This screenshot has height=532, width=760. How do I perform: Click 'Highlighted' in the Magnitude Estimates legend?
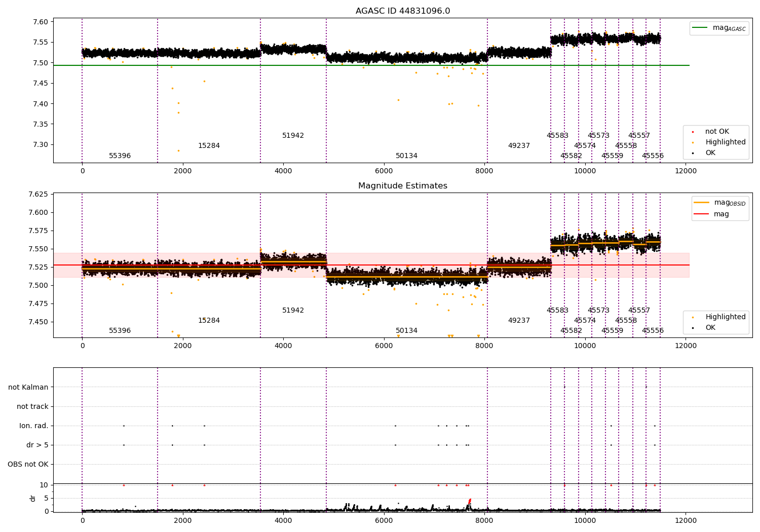tap(726, 317)
